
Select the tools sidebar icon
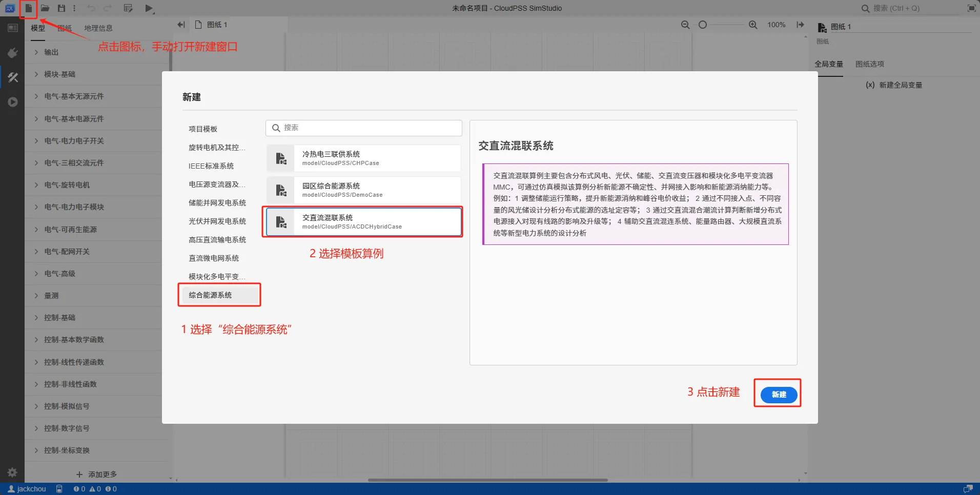click(13, 77)
